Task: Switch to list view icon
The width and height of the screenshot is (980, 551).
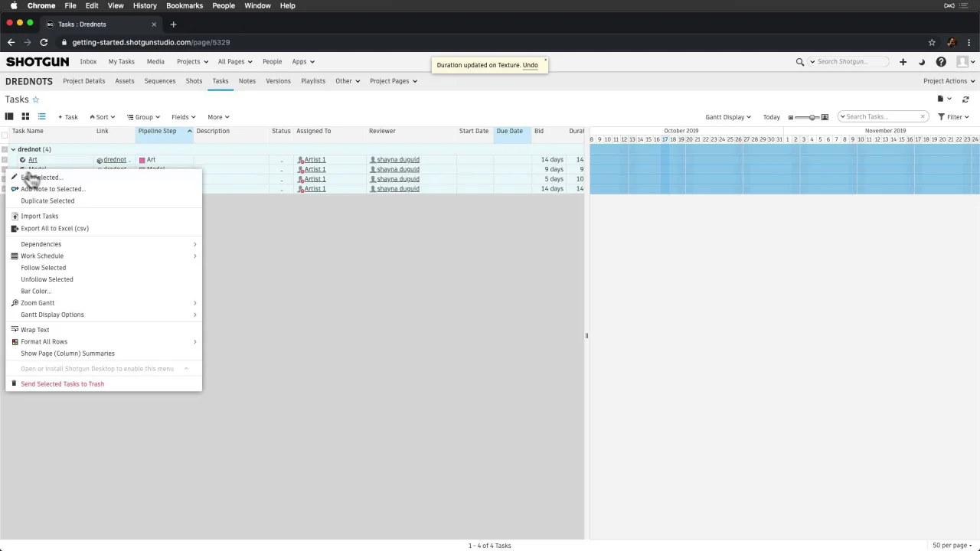Action: coord(41,116)
